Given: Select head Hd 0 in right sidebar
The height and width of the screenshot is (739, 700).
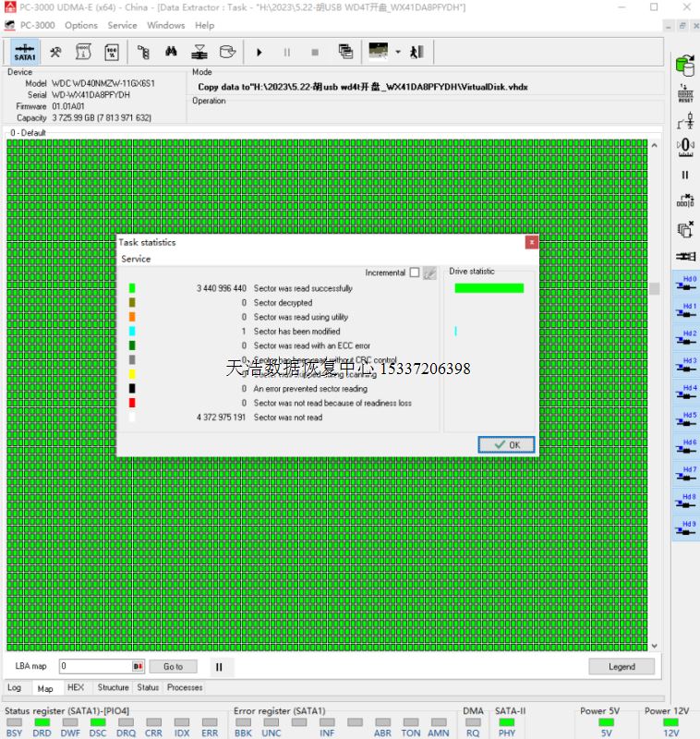Looking at the screenshot, I should coord(685,284).
